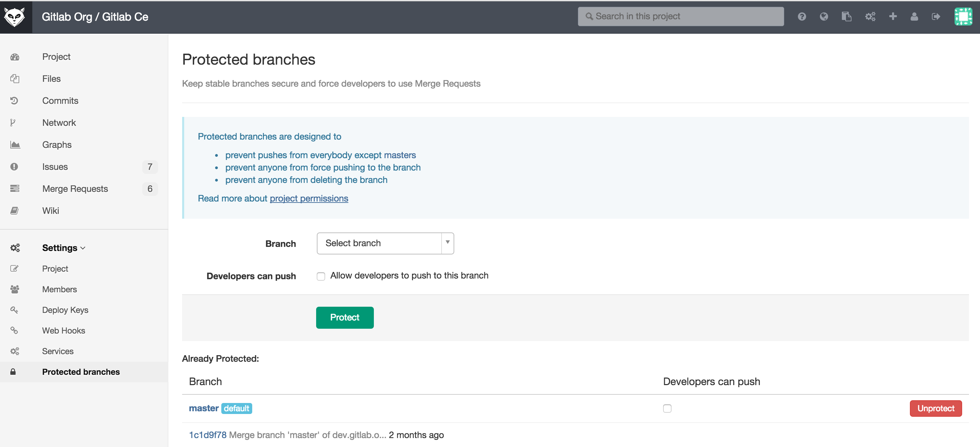
Task: Navigate to Merge Requests section
Action: tap(75, 188)
